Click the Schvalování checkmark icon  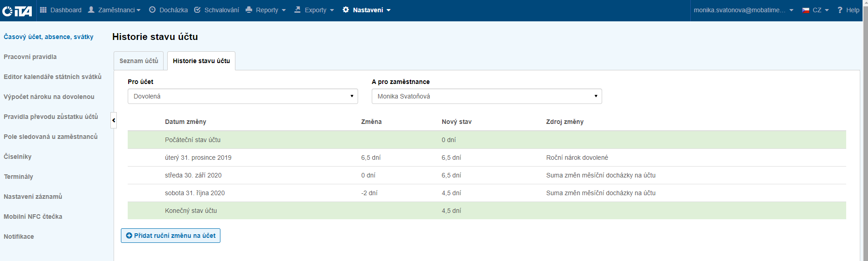[x=197, y=10]
